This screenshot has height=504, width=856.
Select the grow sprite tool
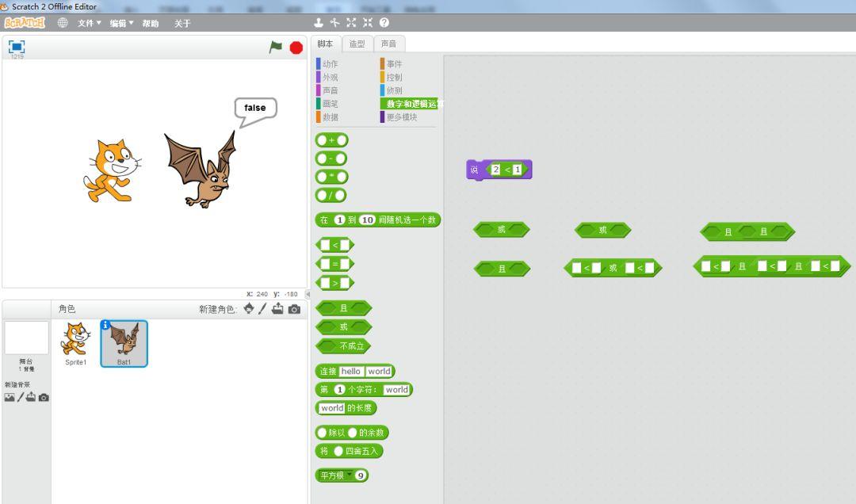click(x=351, y=22)
